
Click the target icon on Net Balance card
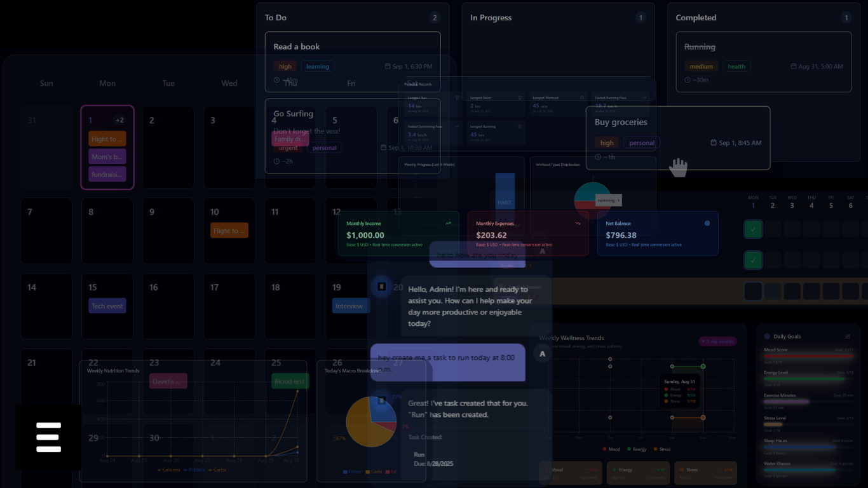click(707, 223)
